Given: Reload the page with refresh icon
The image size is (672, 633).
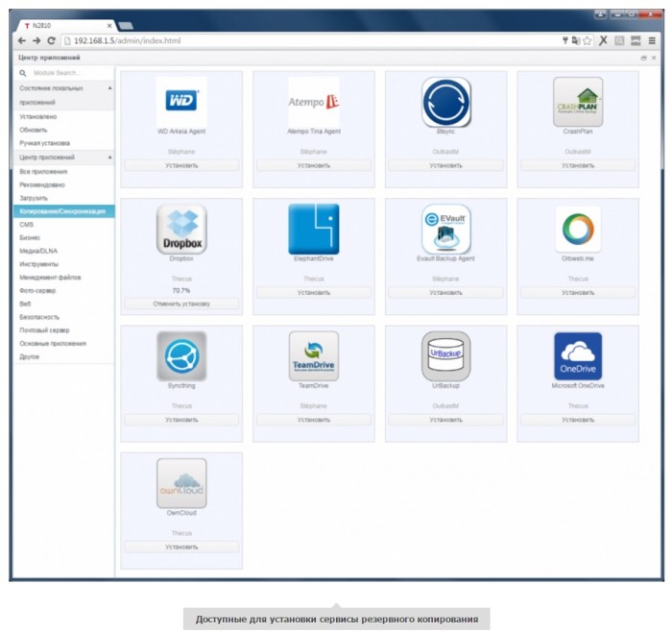Looking at the screenshot, I should [x=51, y=40].
